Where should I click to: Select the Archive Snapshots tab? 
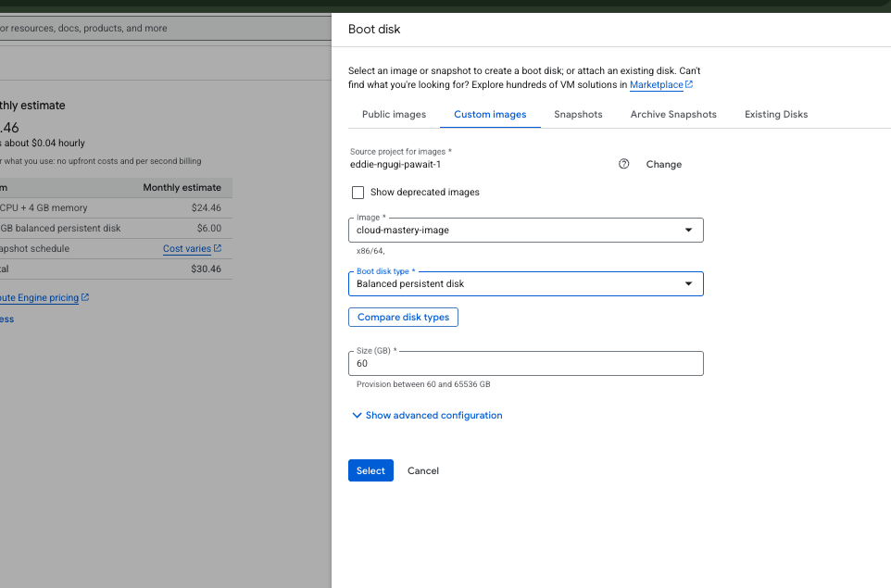click(672, 114)
